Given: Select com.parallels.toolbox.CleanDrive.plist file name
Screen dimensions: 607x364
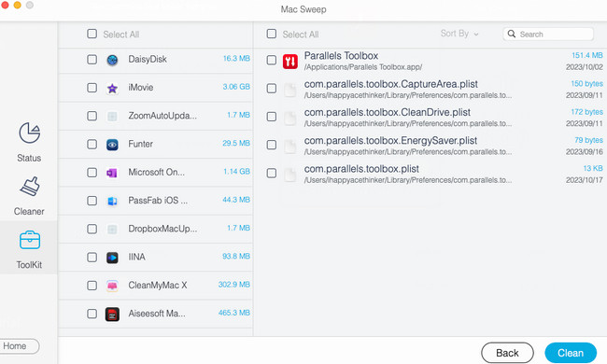Looking at the screenshot, I should 388,112.
